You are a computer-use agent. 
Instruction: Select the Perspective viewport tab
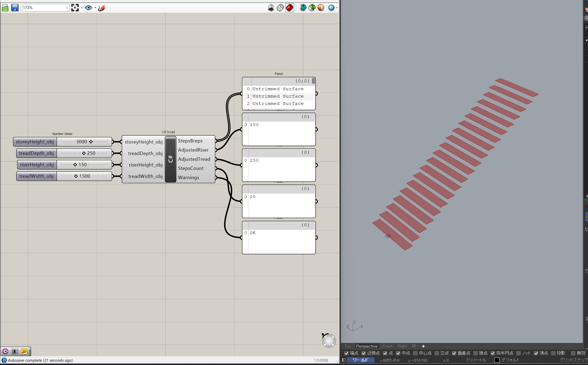pyautogui.click(x=367, y=346)
